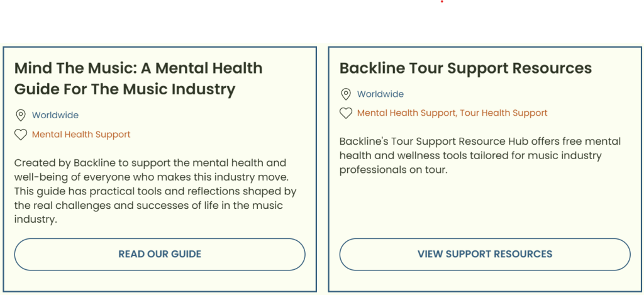
Task: Click the heart icon in Backline Tour Support card
Action: [x=346, y=113]
